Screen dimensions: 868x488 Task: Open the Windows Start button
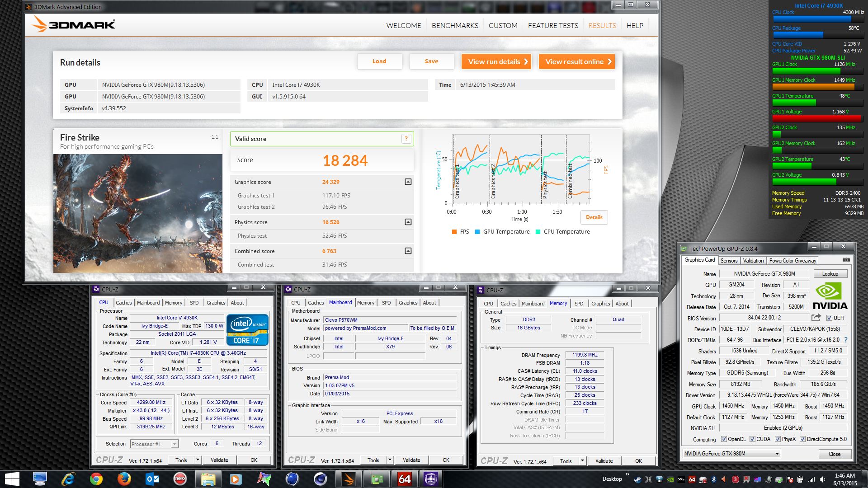tap(12, 479)
